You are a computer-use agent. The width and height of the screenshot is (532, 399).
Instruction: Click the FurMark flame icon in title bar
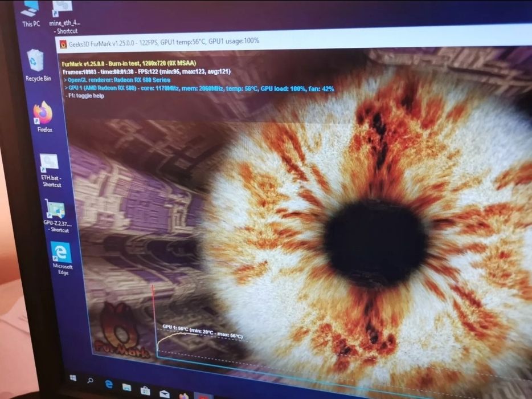coord(63,44)
